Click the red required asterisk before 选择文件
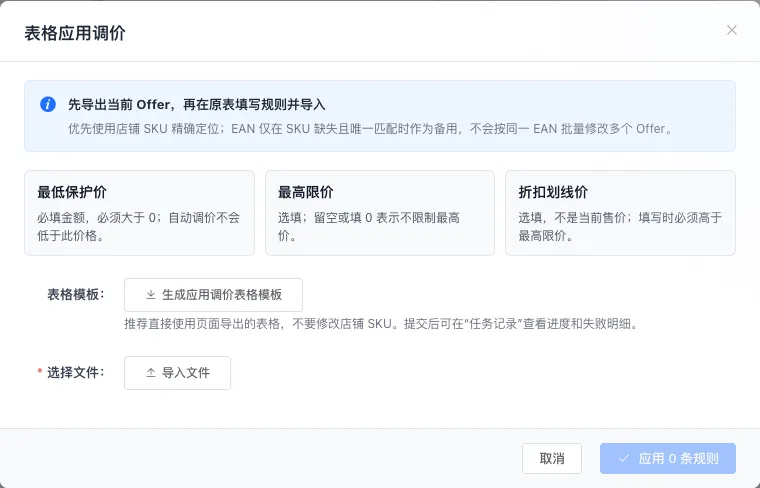The height and width of the screenshot is (488, 760). point(40,372)
